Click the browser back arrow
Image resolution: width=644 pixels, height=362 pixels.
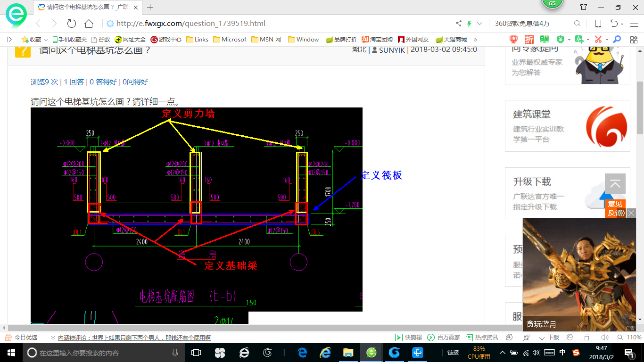(38, 24)
